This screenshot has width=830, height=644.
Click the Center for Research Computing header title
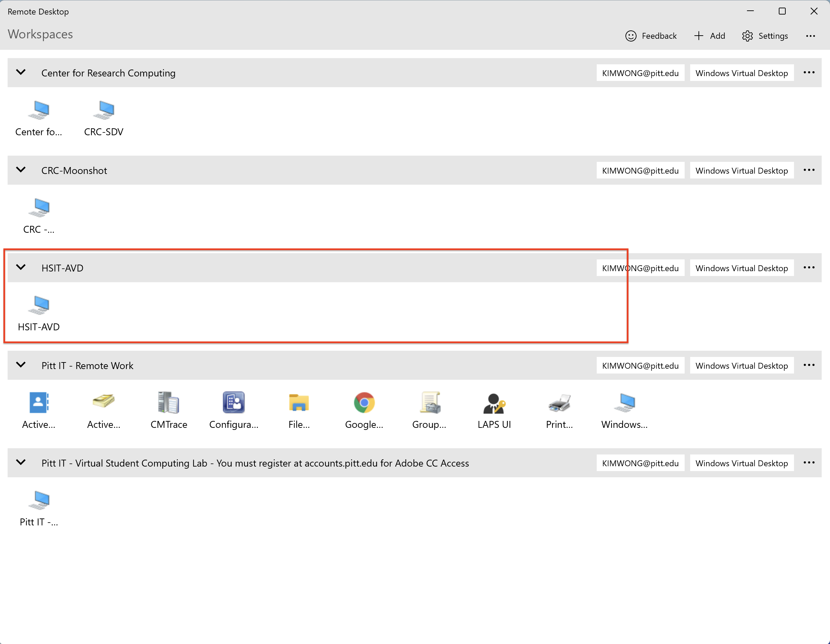pos(108,73)
